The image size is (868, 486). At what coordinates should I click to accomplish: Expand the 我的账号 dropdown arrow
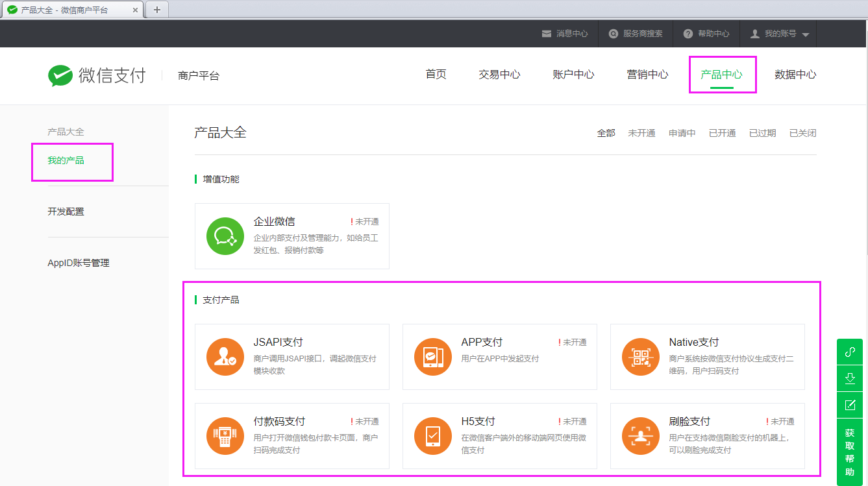[x=806, y=34]
